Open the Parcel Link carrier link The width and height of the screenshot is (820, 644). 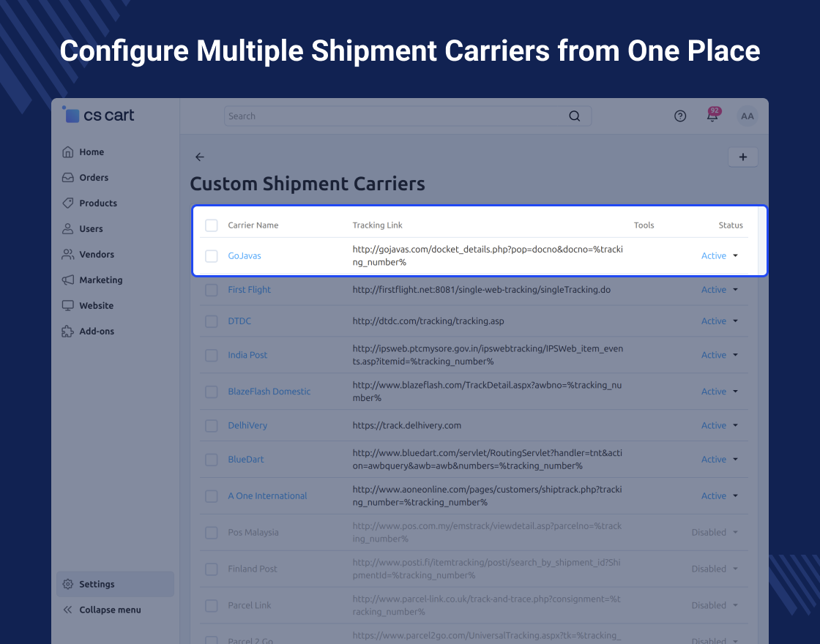[250, 605]
